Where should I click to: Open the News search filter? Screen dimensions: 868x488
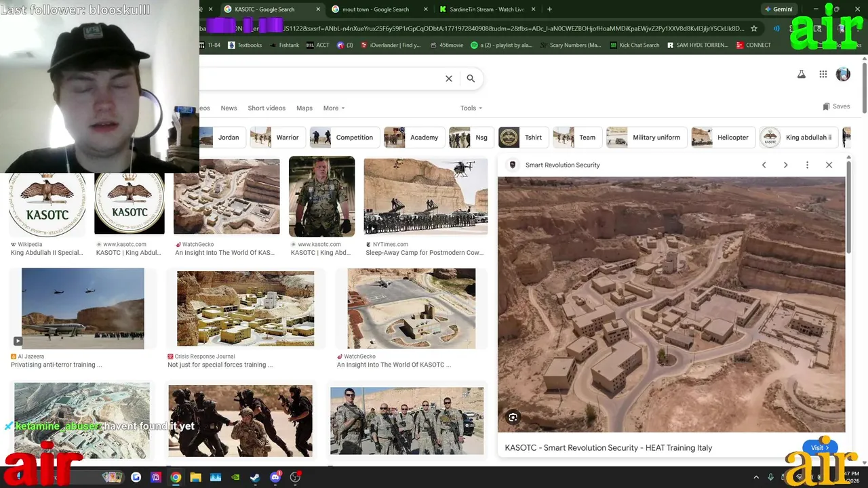229,108
